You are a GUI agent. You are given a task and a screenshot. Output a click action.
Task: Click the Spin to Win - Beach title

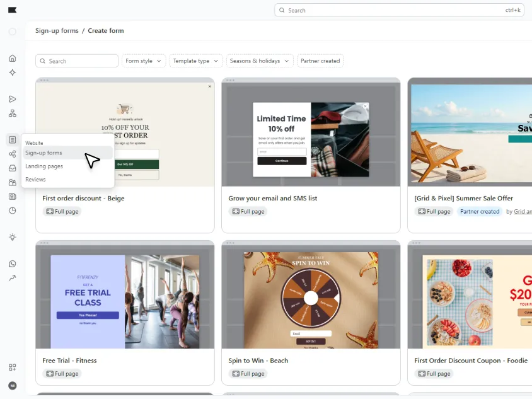click(258, 361)
